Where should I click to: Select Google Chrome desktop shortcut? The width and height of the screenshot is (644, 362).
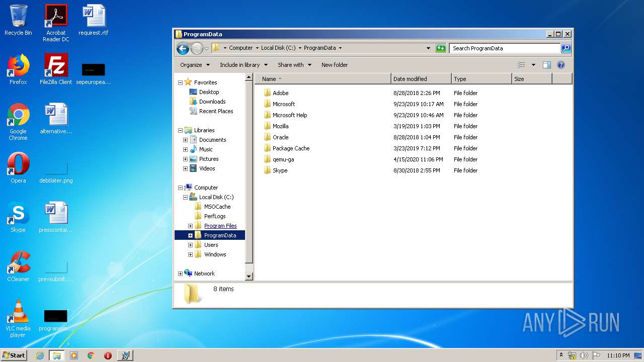[x=18, y=122]
